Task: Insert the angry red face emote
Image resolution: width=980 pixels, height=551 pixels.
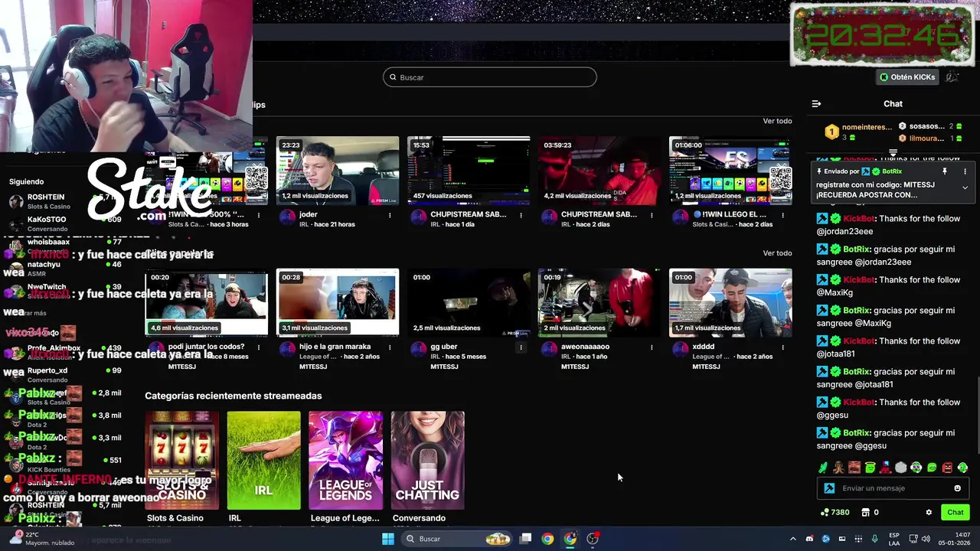Action: pyautogui.click(x=947, y=468)
